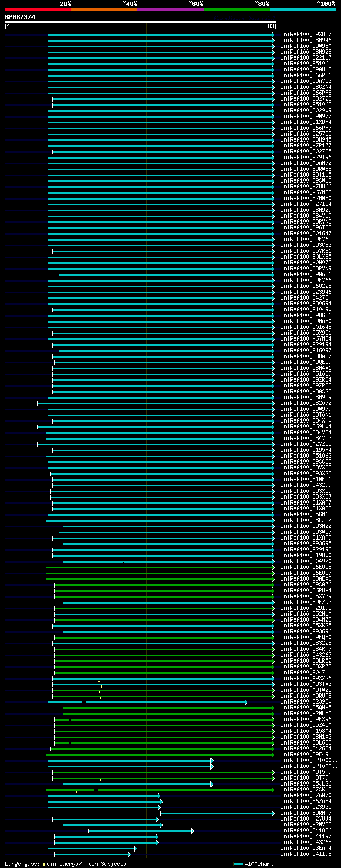
Task: Click the cyan alignment bar for UniRef100_Q41198
Action: (x=93, y=854)
